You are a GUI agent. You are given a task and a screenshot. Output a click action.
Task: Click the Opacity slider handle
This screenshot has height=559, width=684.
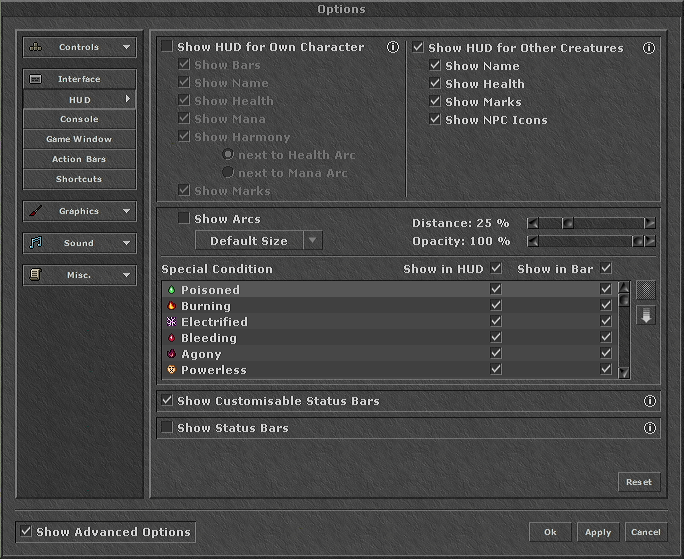pyautogui.click(x=638, y=241)
